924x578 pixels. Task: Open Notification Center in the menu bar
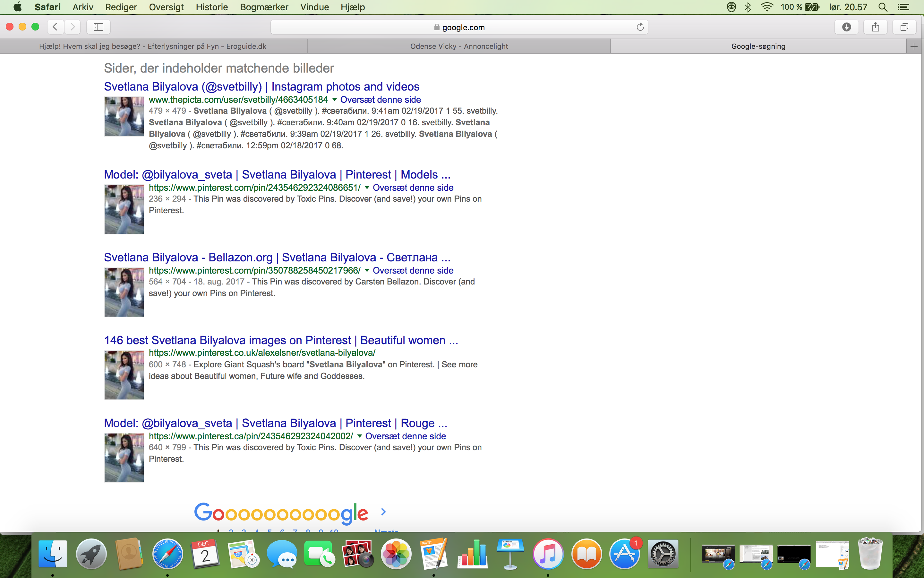903,7
